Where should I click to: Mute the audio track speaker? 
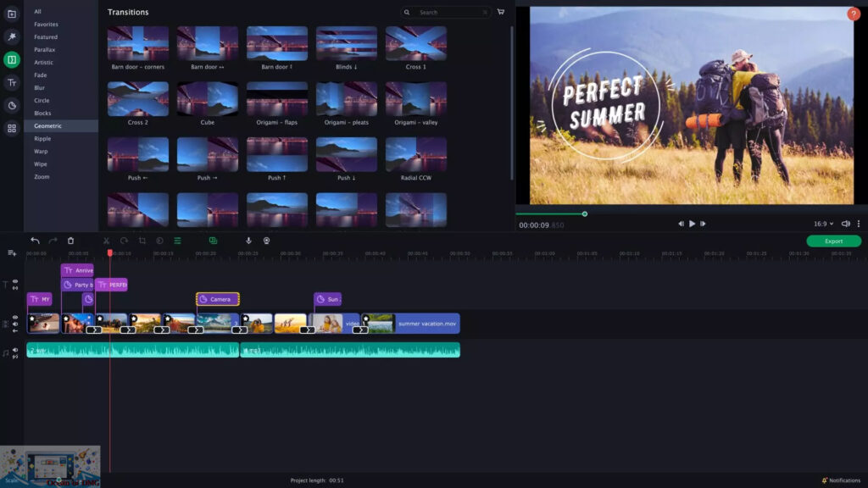[x=15, y=350]
